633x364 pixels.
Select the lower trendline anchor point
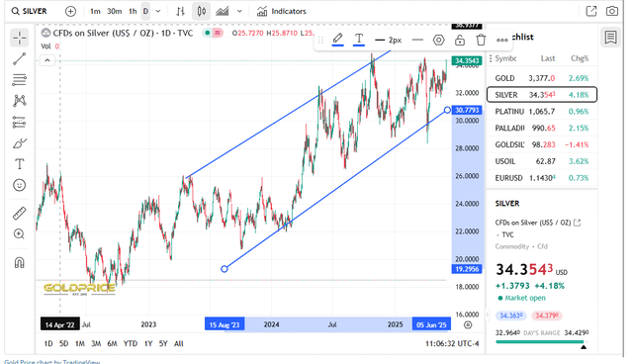pos(225,269)
